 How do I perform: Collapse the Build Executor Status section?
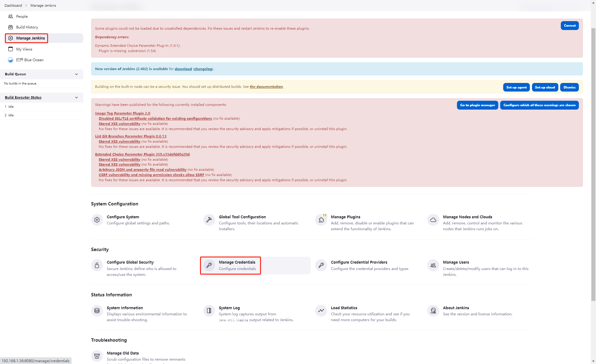tap(76, 97)
